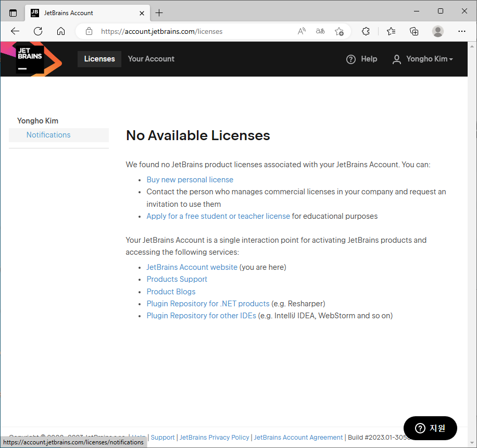Click the address bar URL
477x448 pixels.
pyautogui.click(x=161, y=31)
